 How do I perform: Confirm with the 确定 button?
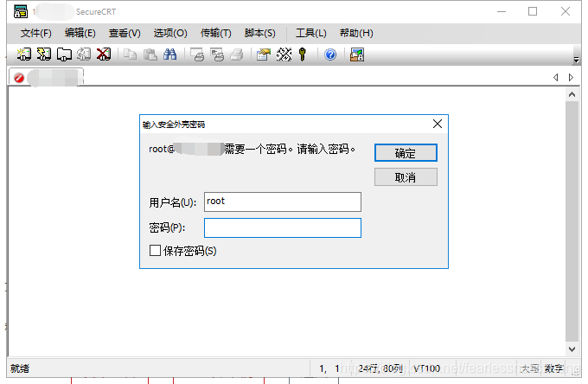click(406, 153)
